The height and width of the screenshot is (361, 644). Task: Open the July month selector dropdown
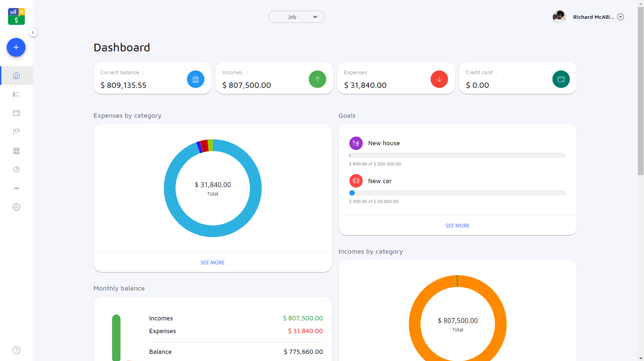click(296, 16)
